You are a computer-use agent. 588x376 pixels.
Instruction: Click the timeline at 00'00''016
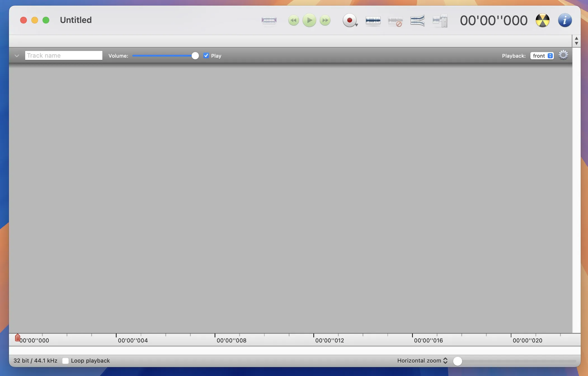(x=428, y=340)
